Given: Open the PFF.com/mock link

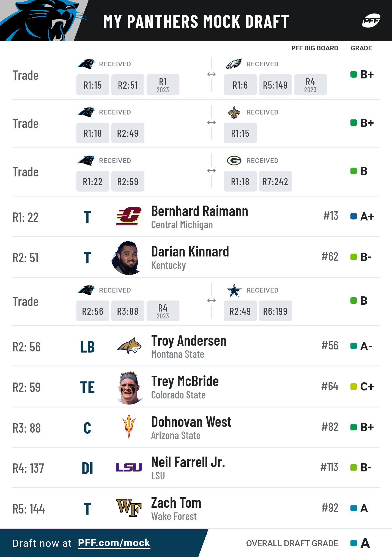Looking at the screenshot, I should pos(114,543).
